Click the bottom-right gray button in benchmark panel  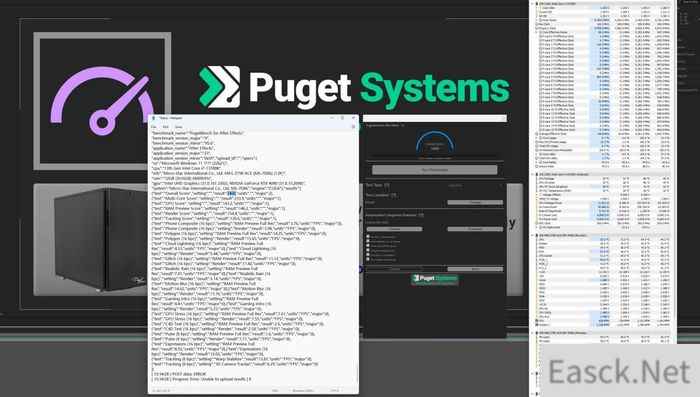(475, 269)
